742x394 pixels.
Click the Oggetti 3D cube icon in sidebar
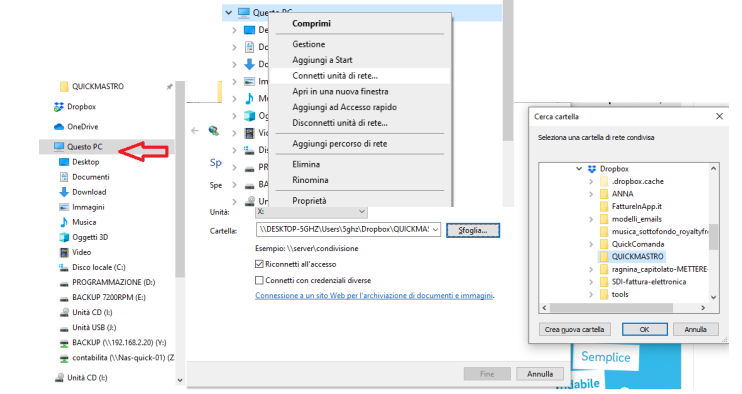click(x=64, y=237)
